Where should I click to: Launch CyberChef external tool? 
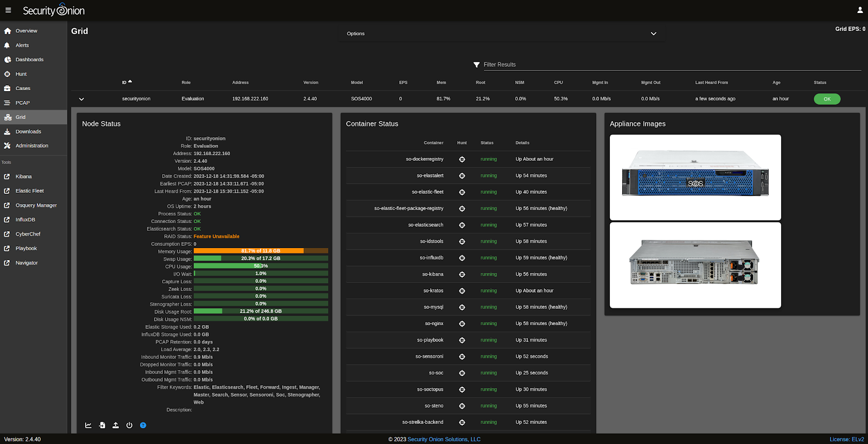34,234
